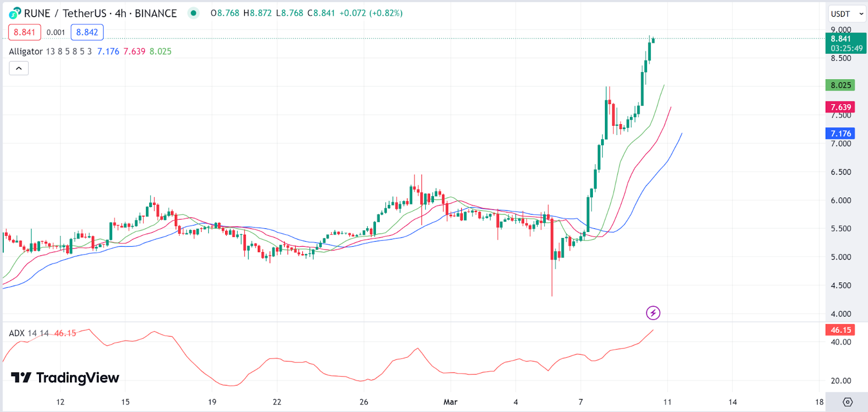Click the RUNE coin logo icon
Viewport: 868px width, 412px height.
15,13
